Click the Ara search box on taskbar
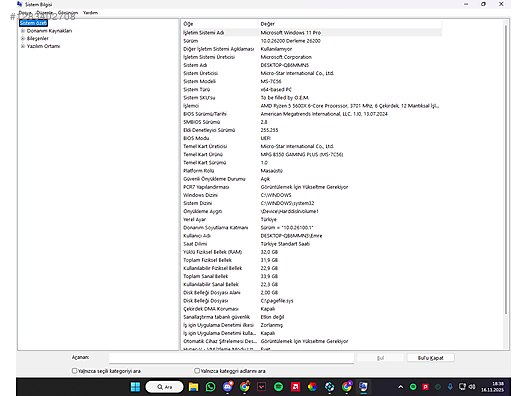This screenshot has width=528, height=396. (164, 387)
